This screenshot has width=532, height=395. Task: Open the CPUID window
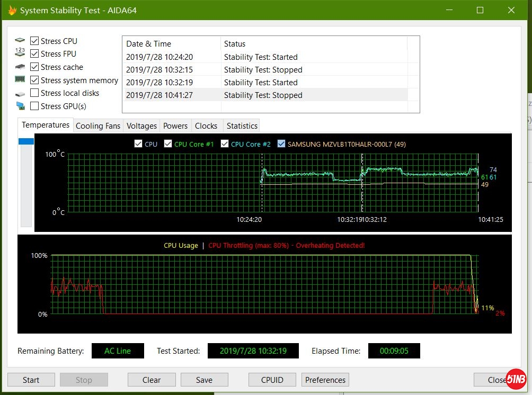pyautogui.click(x=272, y=380)
